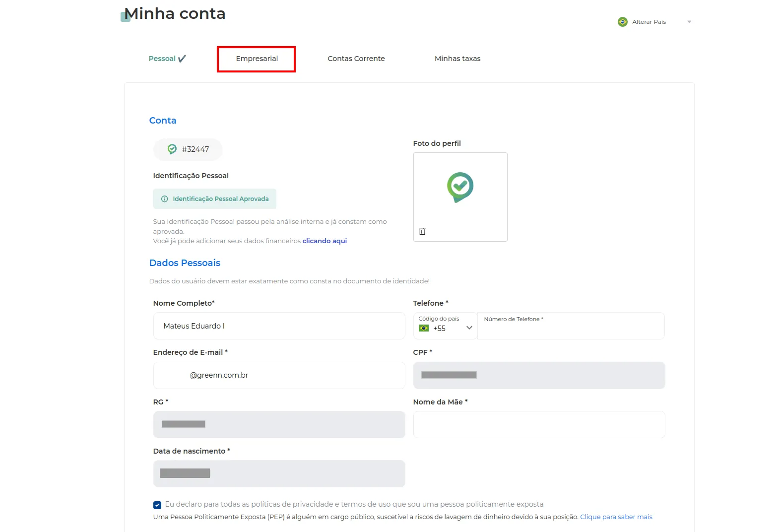Click the CPF field
Screen dimensions: 781x532
[539, 375]
